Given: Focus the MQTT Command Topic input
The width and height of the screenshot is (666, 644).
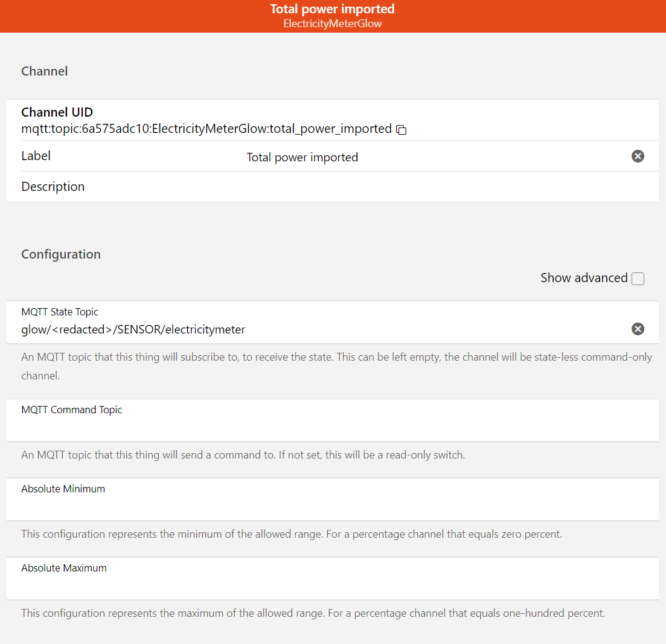Looking at the screenshot, I should click(332, 427).
